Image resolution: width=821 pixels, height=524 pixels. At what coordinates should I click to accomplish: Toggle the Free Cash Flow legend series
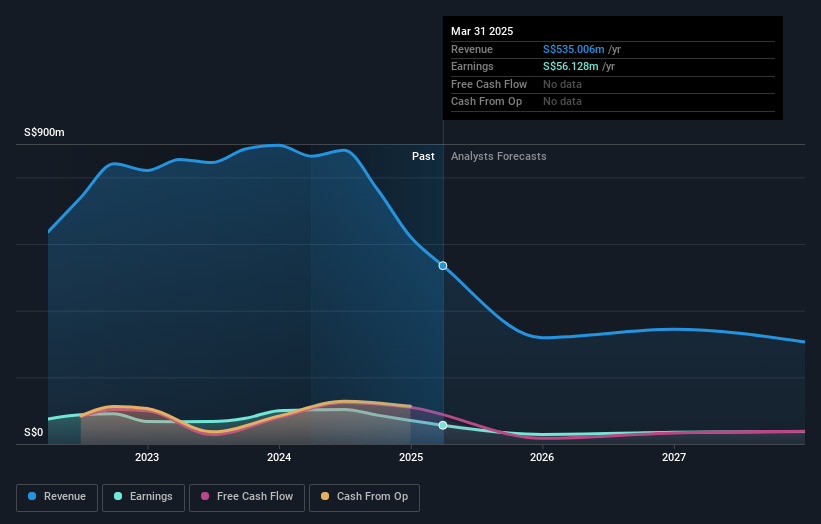tap(247, 497)
